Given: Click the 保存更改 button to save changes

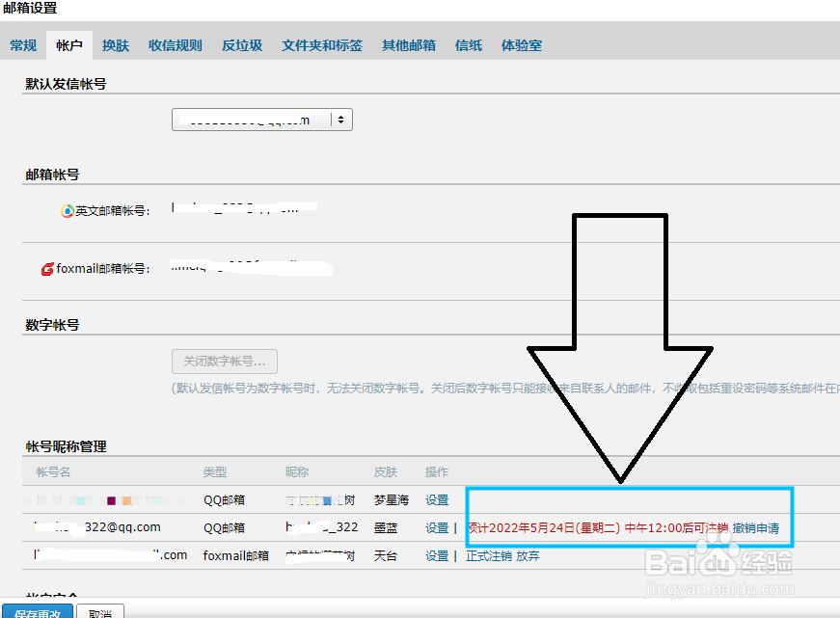Looking at the screenshot, I should pos(37,612).
